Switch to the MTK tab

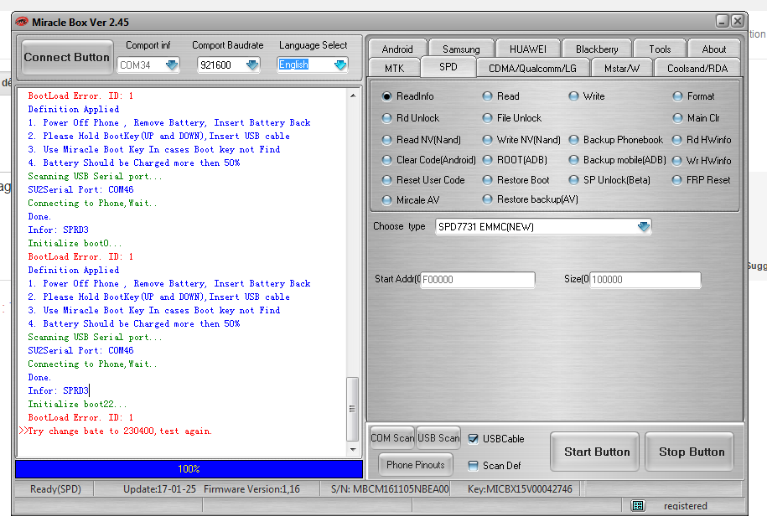394,68
